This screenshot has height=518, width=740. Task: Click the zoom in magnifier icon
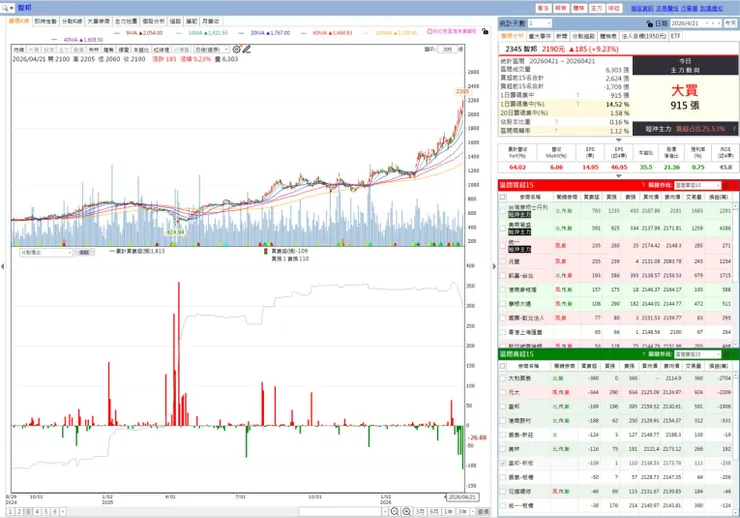(x=406, y=511)
